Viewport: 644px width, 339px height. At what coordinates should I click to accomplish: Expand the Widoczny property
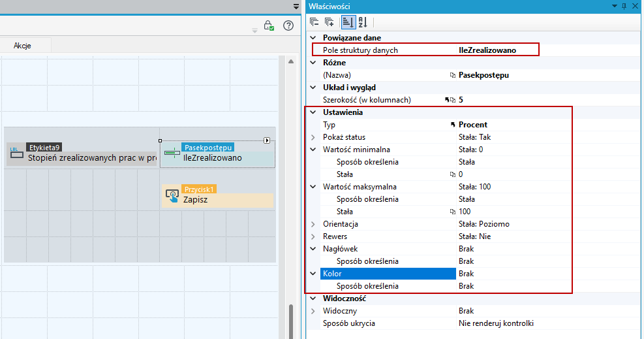(x=313, y=311)
